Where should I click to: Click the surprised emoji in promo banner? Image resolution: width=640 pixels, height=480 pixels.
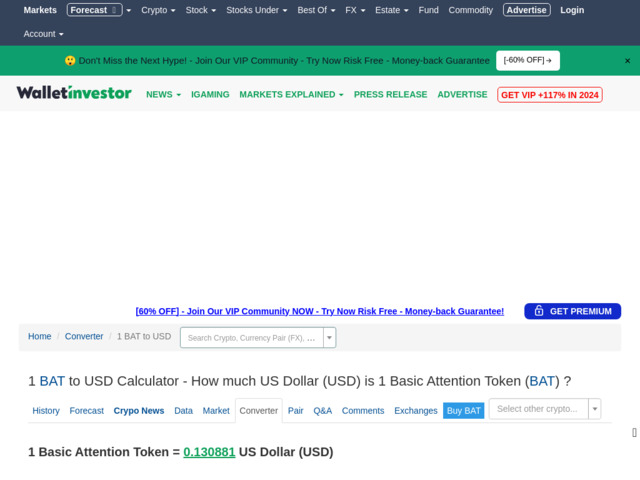point(70,61)
